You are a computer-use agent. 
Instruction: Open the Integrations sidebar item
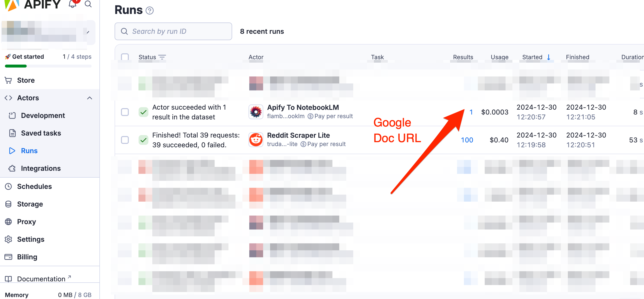click(x=41, y=168)
